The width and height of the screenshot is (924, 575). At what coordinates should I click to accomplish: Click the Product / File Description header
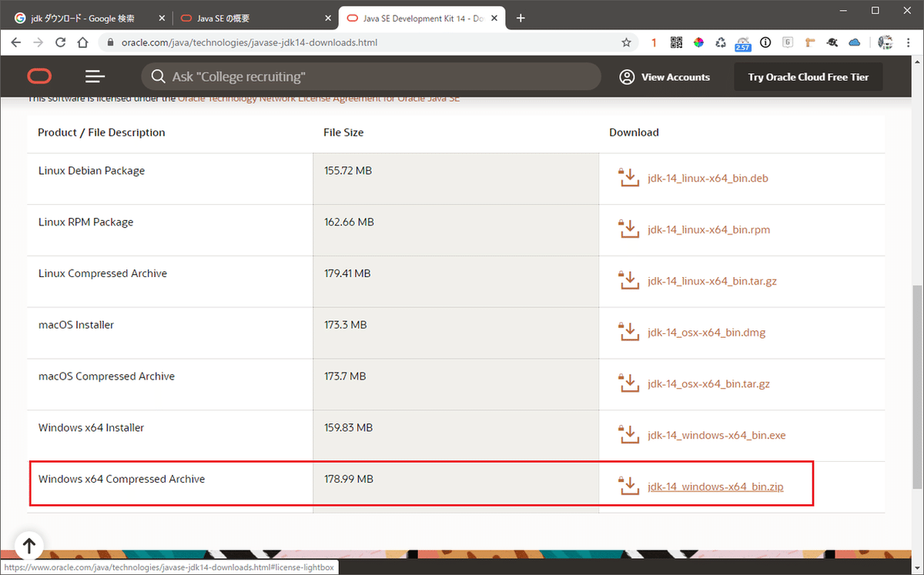(x=102, y=132)
